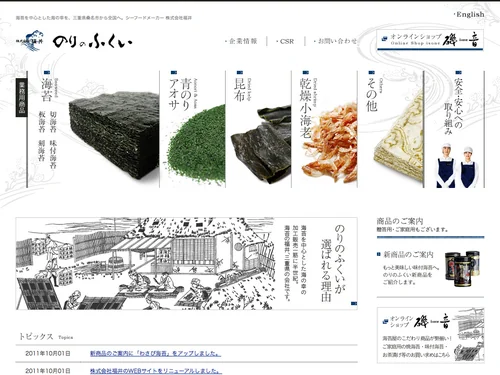The height and width of the screenshot is (375, 500).
Task: Click the icon beside sidebar オンラインショップ text
Action: point(385,322)
